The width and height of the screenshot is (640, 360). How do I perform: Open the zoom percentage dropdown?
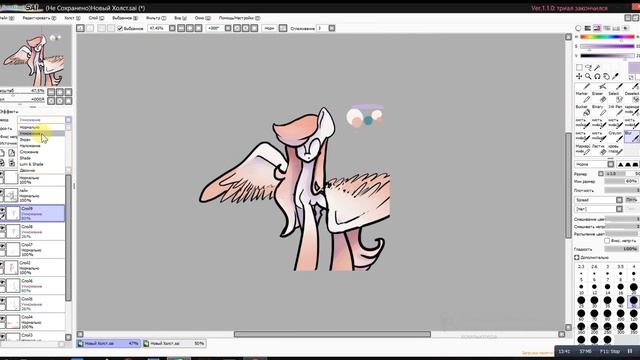[x=172, y=28]
